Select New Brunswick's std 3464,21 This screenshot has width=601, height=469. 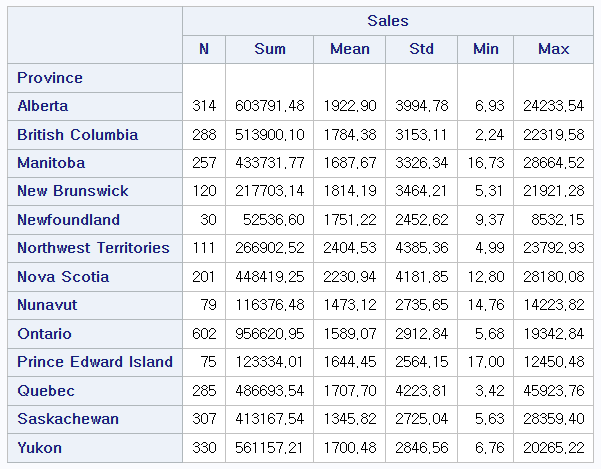[x=421, y=191]
